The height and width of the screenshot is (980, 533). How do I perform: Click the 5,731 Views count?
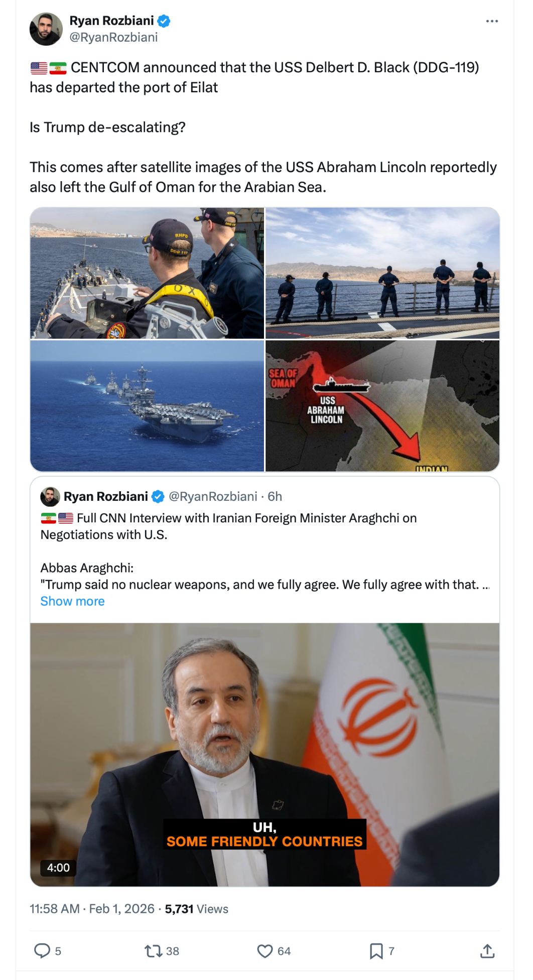pos(197,909)
